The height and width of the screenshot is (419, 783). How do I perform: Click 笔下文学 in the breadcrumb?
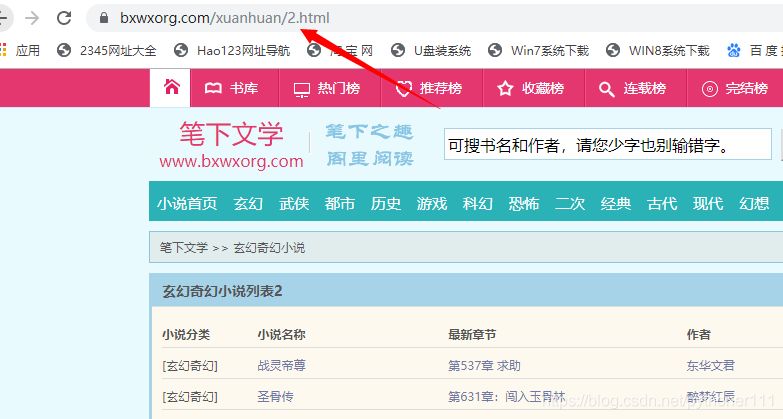[184, 248]
